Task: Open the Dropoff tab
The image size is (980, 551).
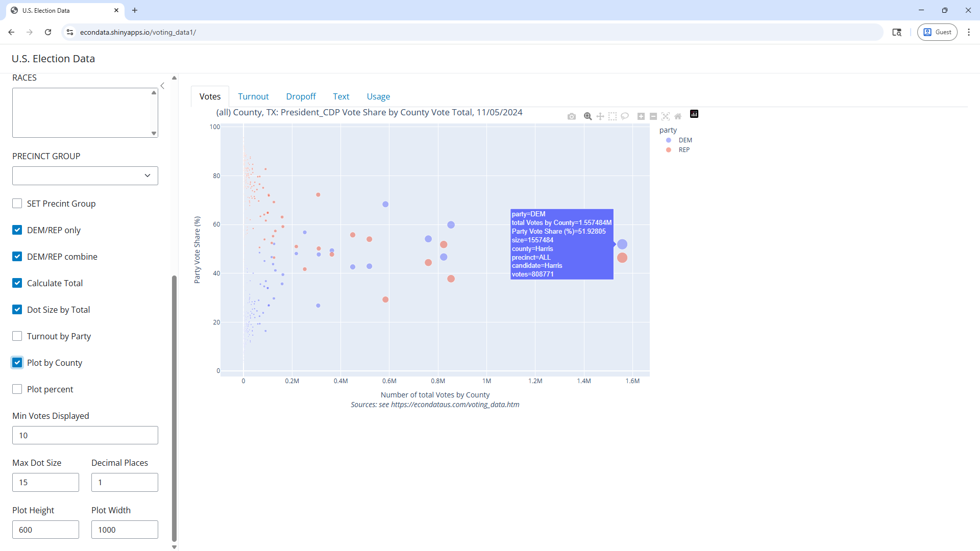Action: pos(301,96)
